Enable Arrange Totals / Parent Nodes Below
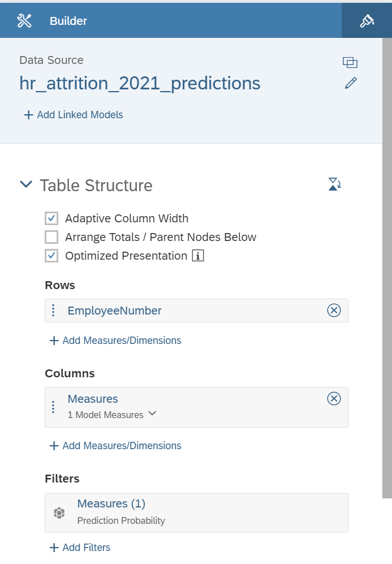Viewport: 392px width, 564px height. [51, 237]
